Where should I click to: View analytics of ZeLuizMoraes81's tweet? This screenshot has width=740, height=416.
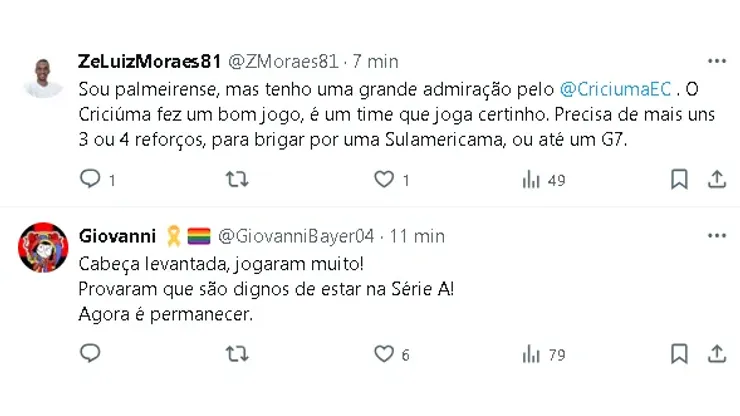tap(531, 180)
